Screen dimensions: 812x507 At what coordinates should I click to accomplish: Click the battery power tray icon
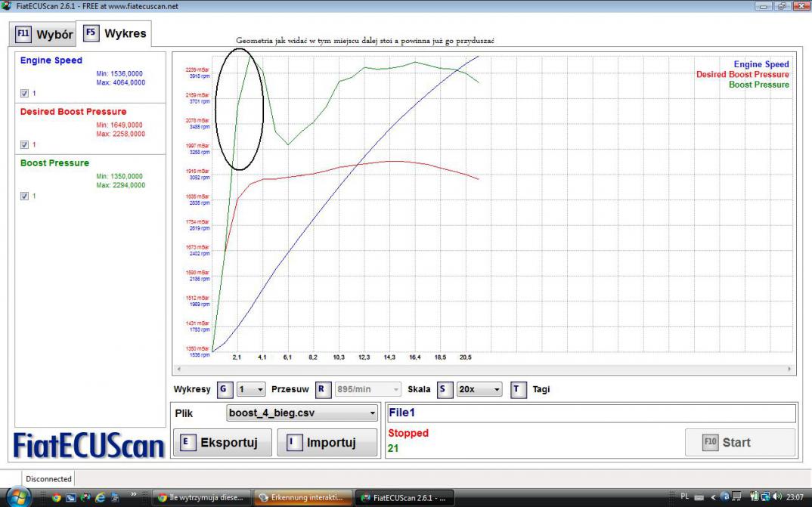pyautogui.click(x=755, y=497)
